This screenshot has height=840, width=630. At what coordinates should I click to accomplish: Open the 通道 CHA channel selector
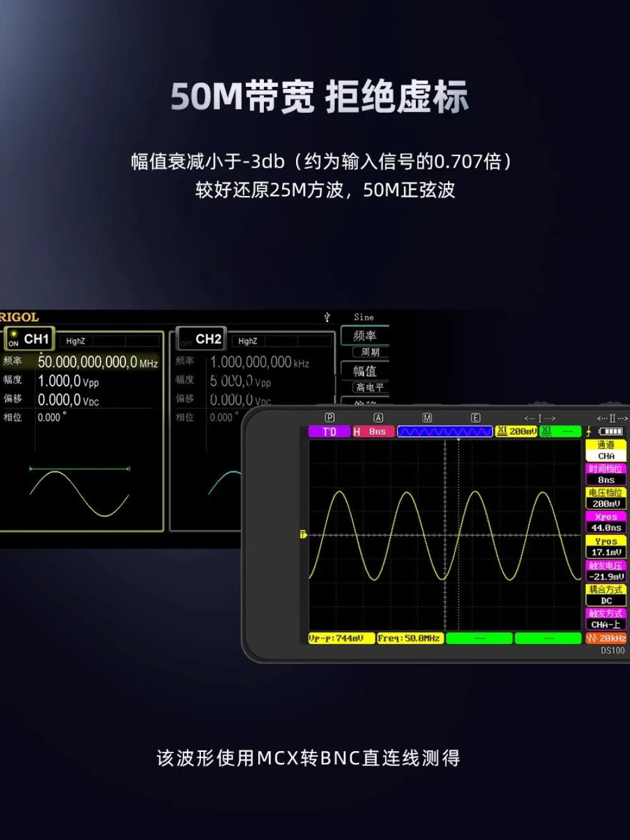tap(605, 450)
